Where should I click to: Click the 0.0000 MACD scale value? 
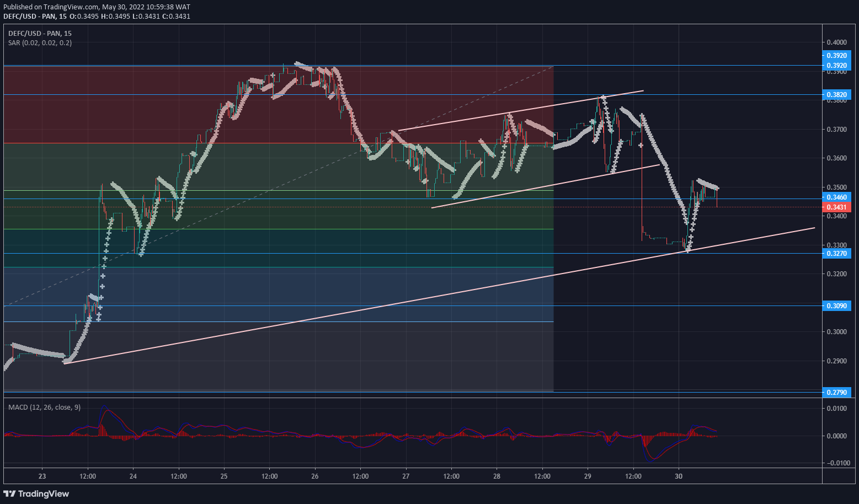coord(836,436)
